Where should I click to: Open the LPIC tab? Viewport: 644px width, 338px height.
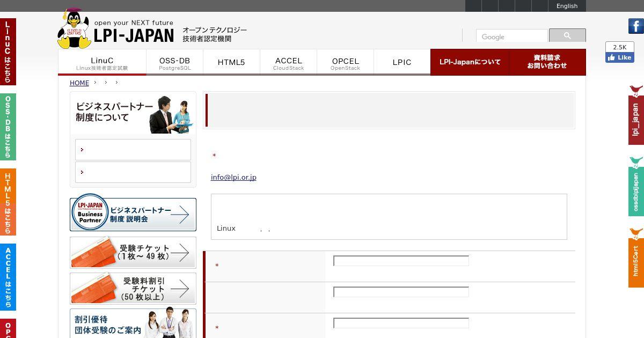pyautogui.click(x=402, y=62)
